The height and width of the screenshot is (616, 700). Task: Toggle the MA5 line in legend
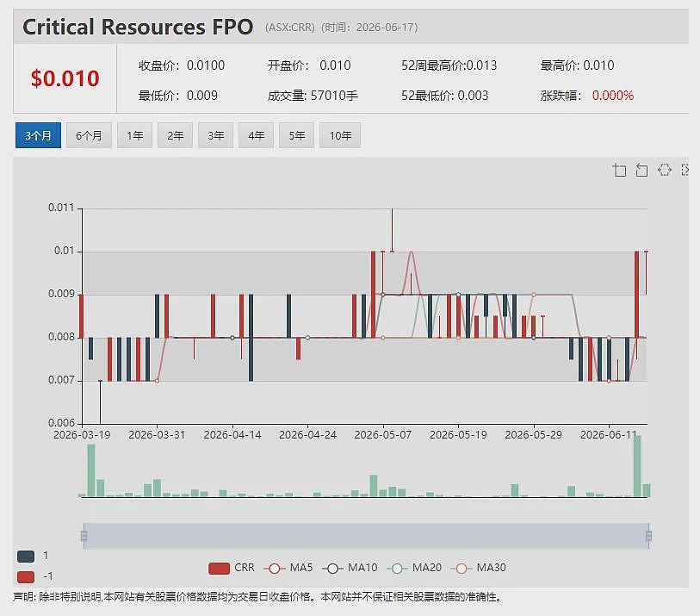tap(288, 568)
